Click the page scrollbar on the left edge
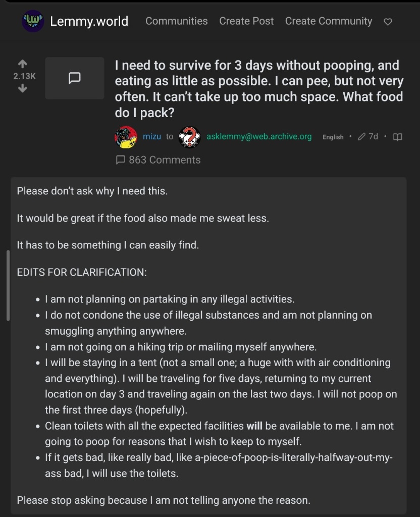420x517 pixels. [8, 285]
